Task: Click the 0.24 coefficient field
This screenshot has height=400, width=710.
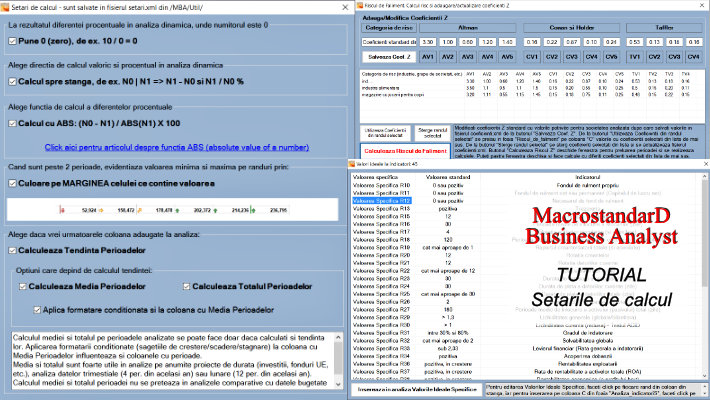Action: point(611,42)
